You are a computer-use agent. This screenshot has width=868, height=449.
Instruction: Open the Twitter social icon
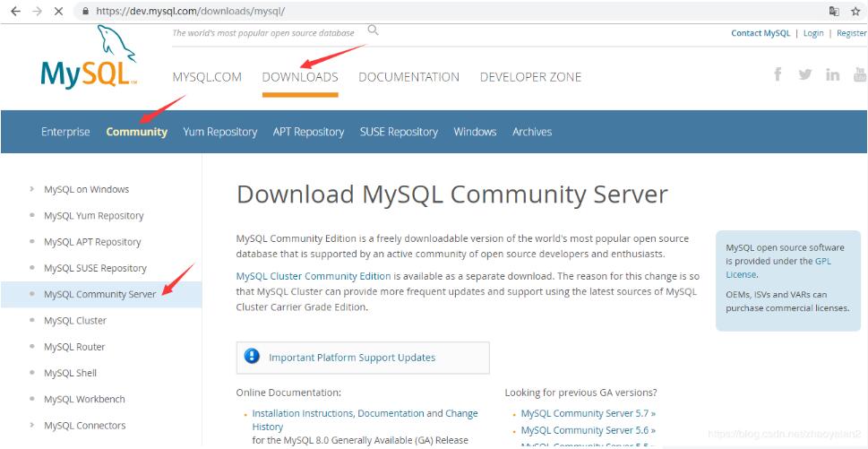(x=805, y=74)
